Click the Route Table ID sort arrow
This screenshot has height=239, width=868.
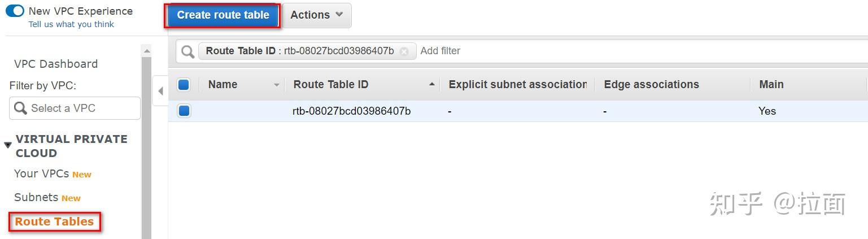coord(432,84)
